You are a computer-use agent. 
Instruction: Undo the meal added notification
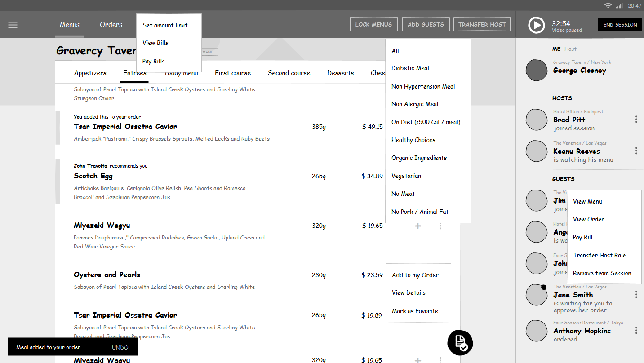pyautogui.click(x=120, y=347)
